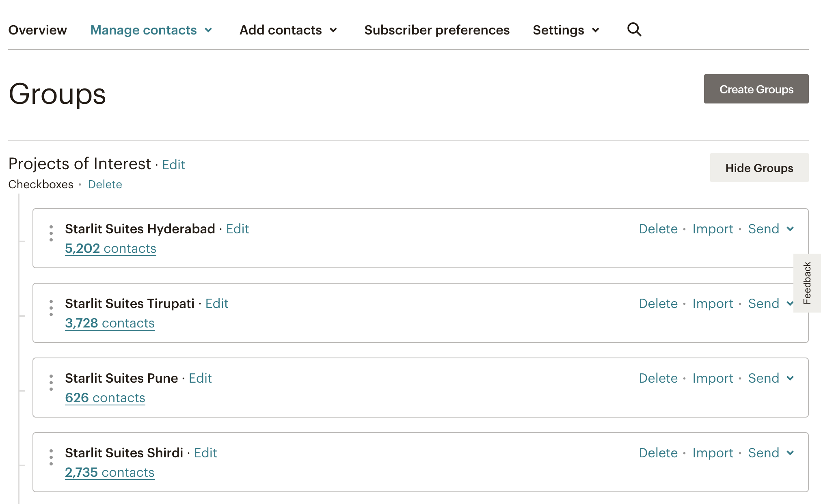Screen dimensions: 821x504
Task: Open the search magnifier icon
Action: 634,30
